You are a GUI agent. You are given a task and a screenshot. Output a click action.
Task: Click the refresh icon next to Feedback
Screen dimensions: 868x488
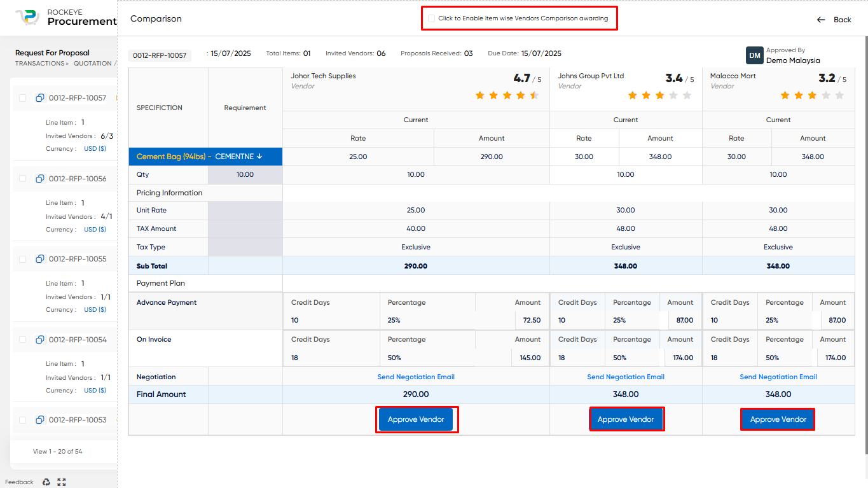pos(46,482)
